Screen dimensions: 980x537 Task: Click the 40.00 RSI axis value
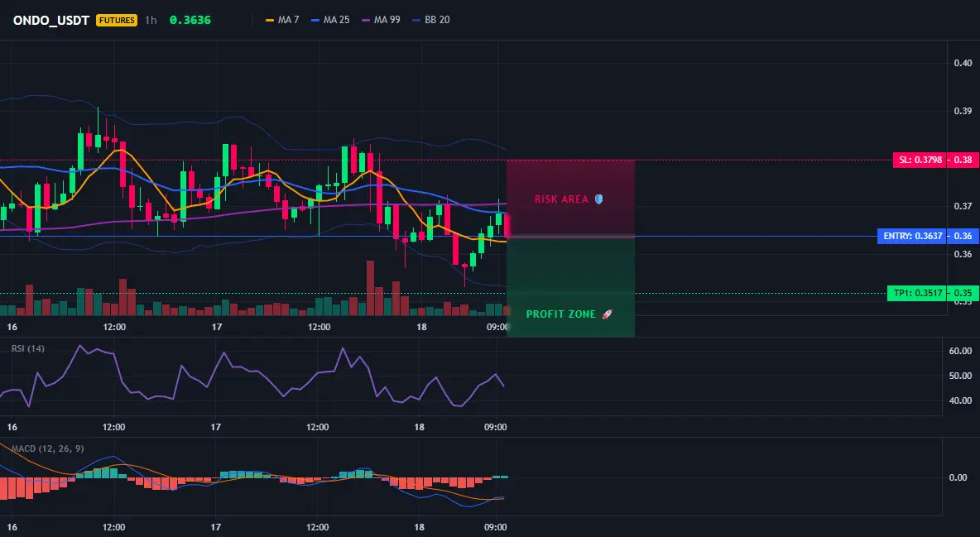pos(960,400)
